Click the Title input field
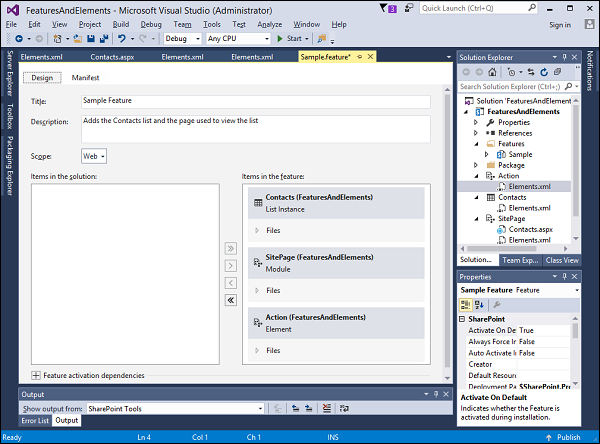Viewport: 600px width, 444px height. pos(256,101)
